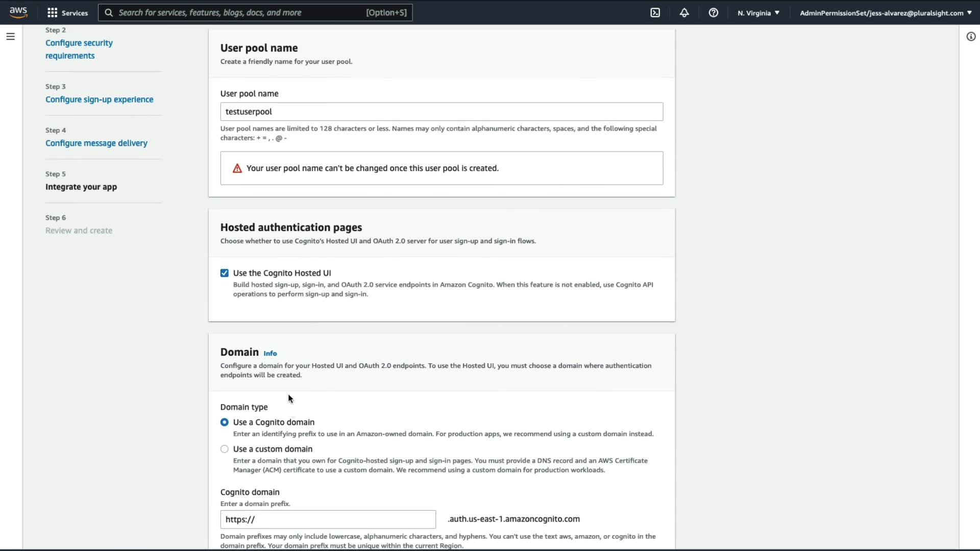Launch the CloudShell terminal icon
Viewport: 980px width, 551px height.
click(655, 13)
